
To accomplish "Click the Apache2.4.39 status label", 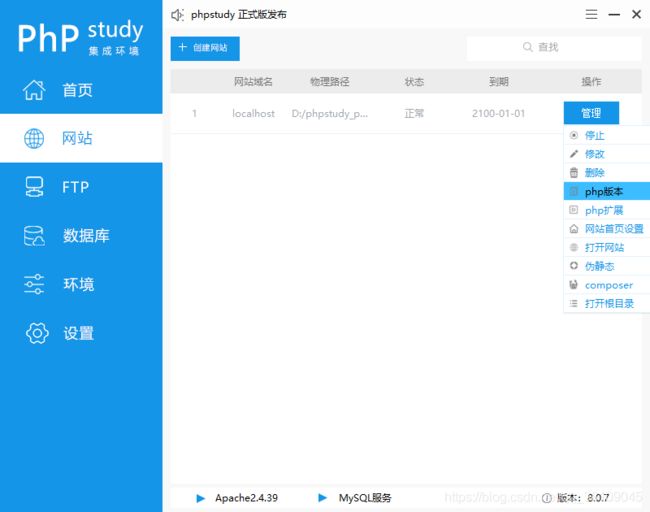I will (246, 498).
